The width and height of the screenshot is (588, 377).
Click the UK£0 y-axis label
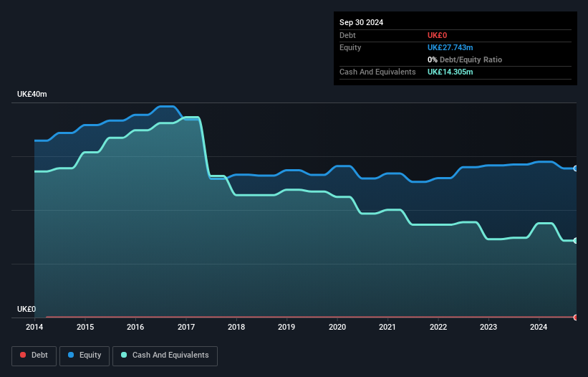(x=26, y=309)
